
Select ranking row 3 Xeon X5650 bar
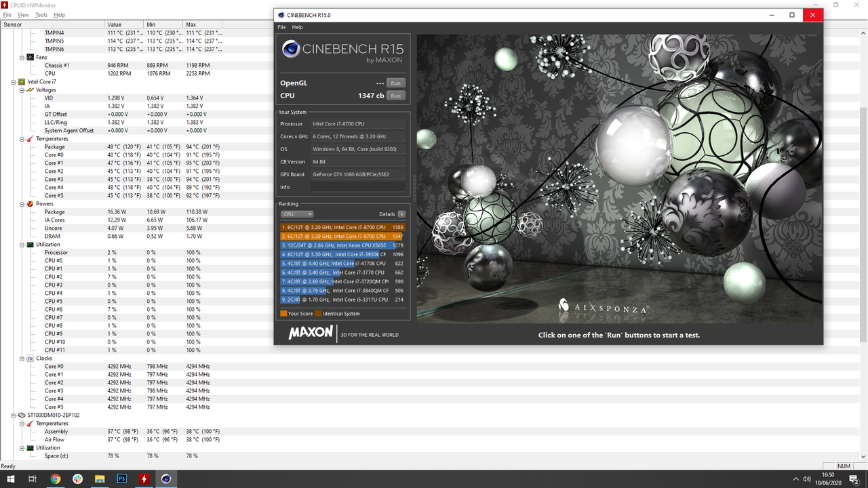(x=343, y=245)
